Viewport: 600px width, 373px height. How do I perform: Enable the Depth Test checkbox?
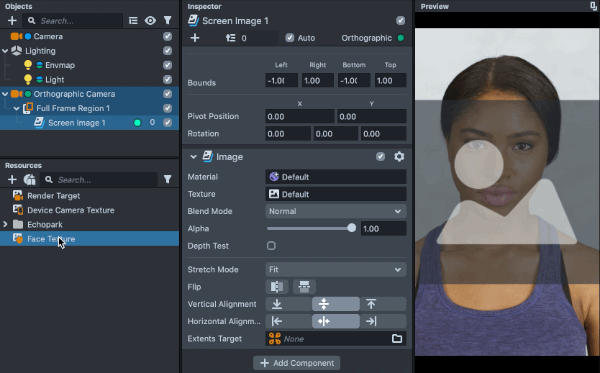point(271,246)
